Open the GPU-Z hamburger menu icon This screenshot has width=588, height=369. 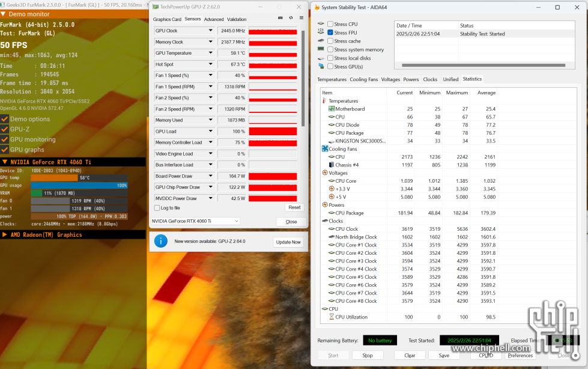[x=301, y=17]
